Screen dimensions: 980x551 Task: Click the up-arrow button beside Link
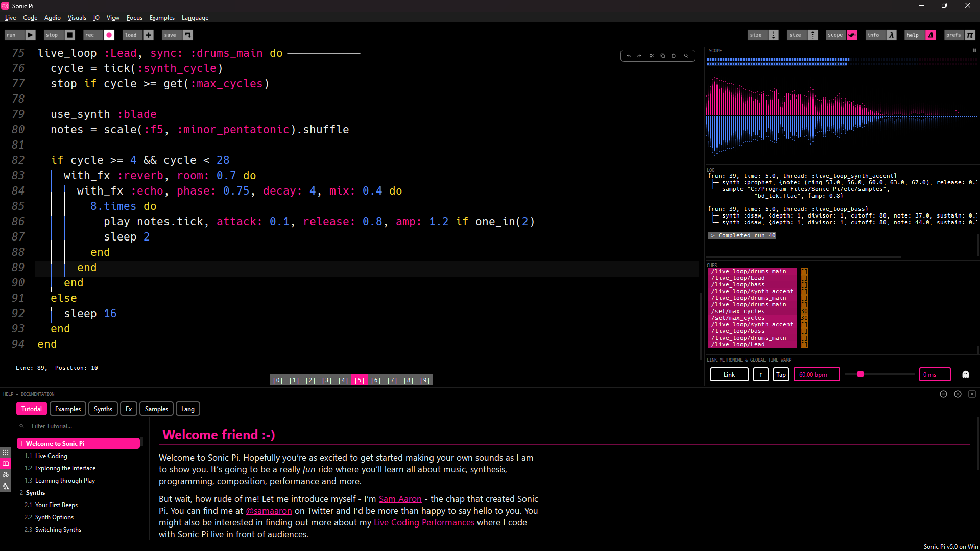pos(761,374)
